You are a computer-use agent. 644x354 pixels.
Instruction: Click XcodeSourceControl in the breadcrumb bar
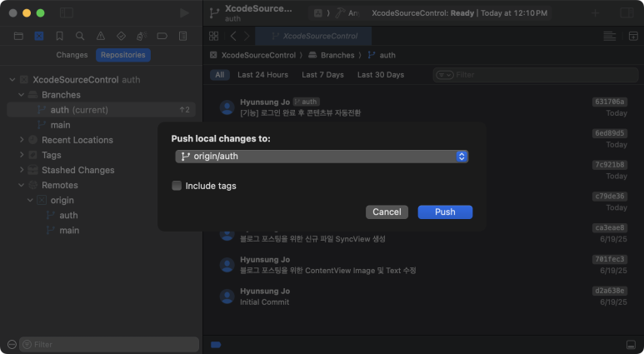tap(258, 55)
